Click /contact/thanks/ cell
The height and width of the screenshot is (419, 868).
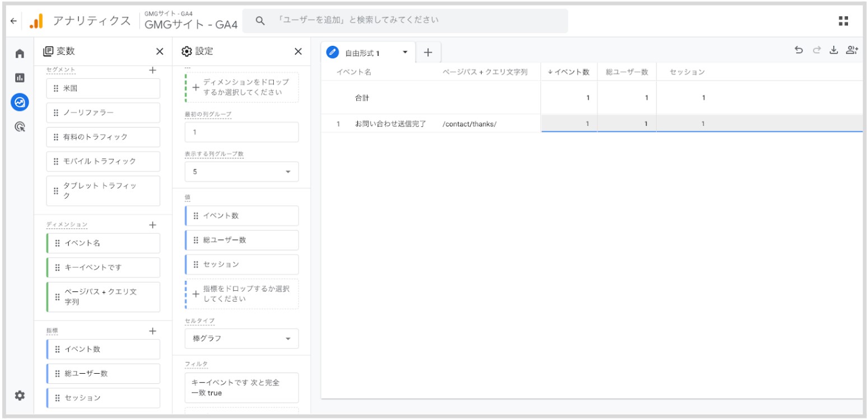[x=469, y=124]
